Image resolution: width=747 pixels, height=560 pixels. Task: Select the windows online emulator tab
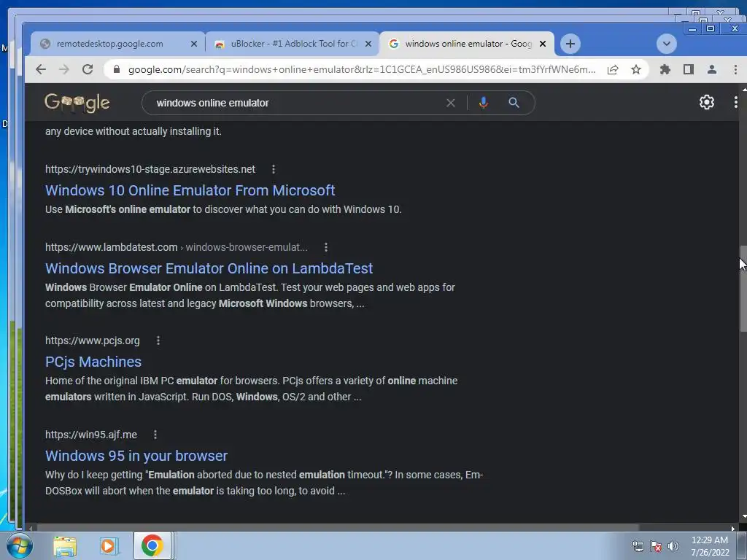coord(468,44)
